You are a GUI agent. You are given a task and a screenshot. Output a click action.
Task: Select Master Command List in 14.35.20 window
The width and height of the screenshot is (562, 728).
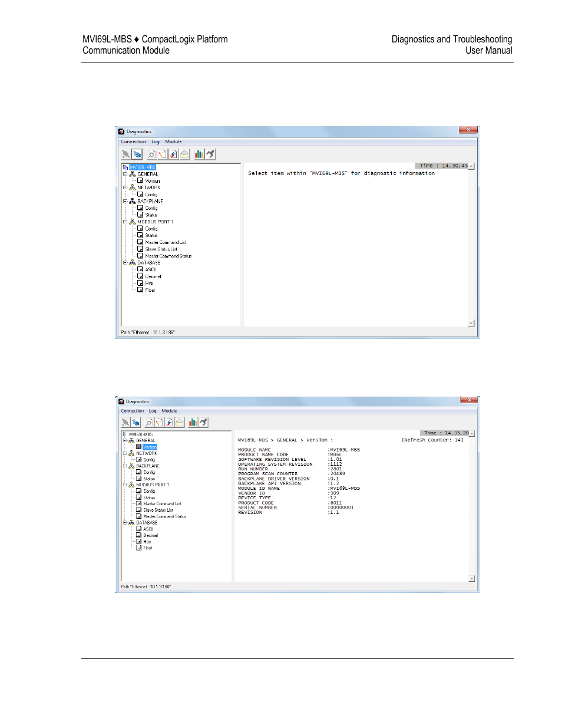162,504
